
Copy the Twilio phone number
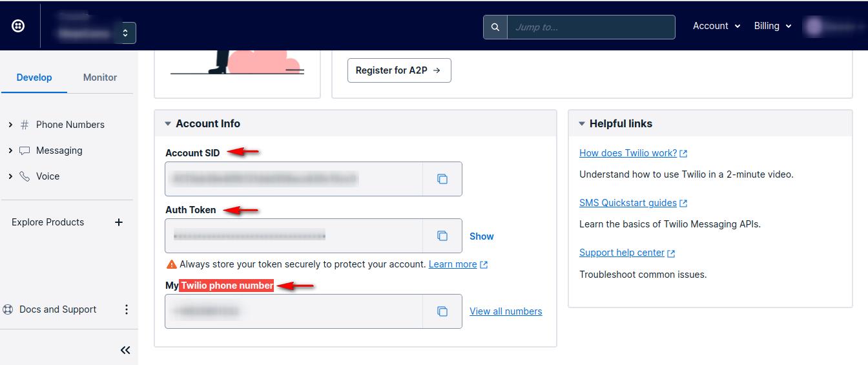[x=442, y=311]
